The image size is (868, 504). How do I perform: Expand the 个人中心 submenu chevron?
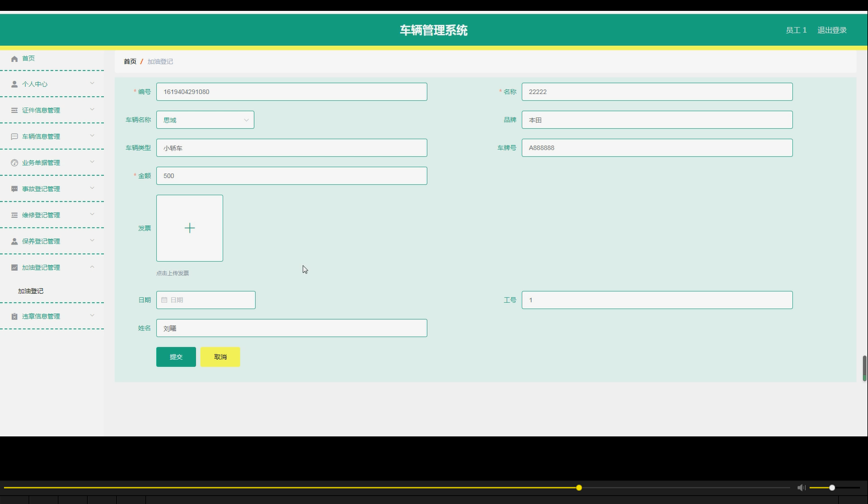(x=92, y=84)
